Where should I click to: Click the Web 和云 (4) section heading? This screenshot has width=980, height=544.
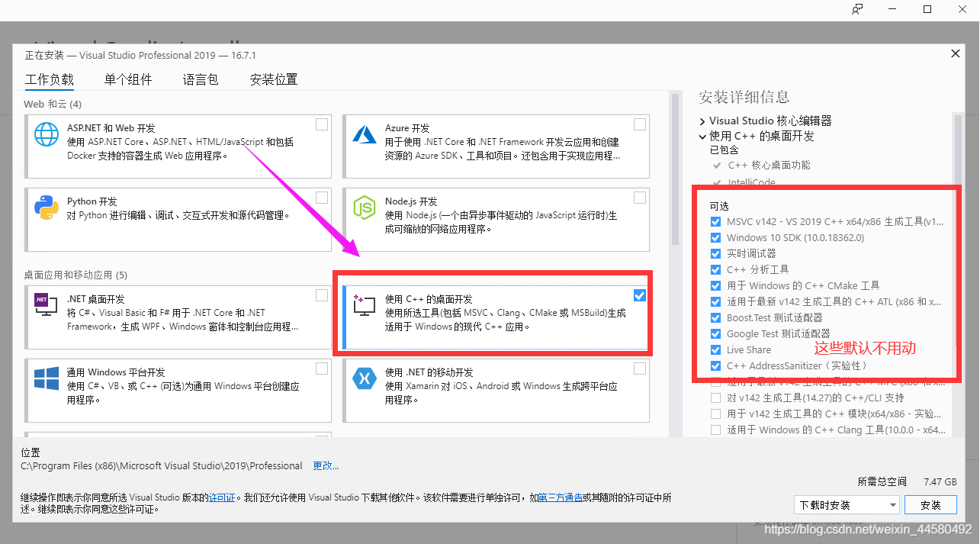point(53,104)
